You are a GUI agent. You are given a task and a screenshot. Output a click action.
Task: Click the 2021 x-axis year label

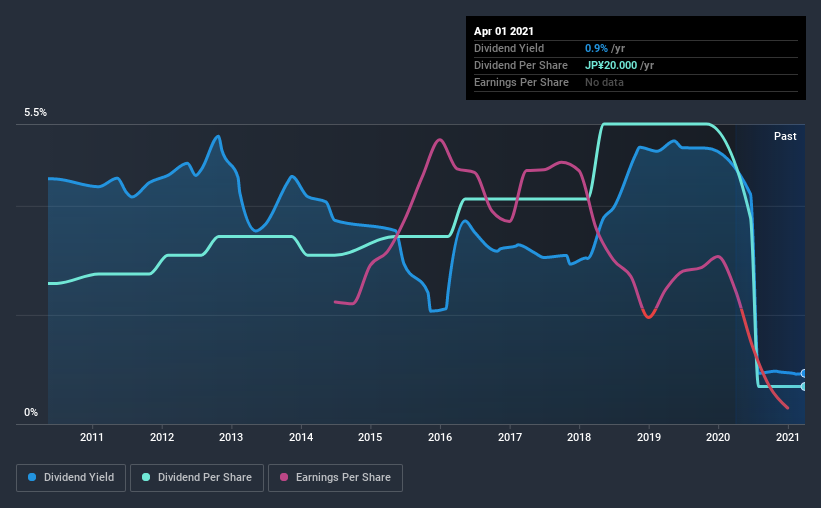788,437
